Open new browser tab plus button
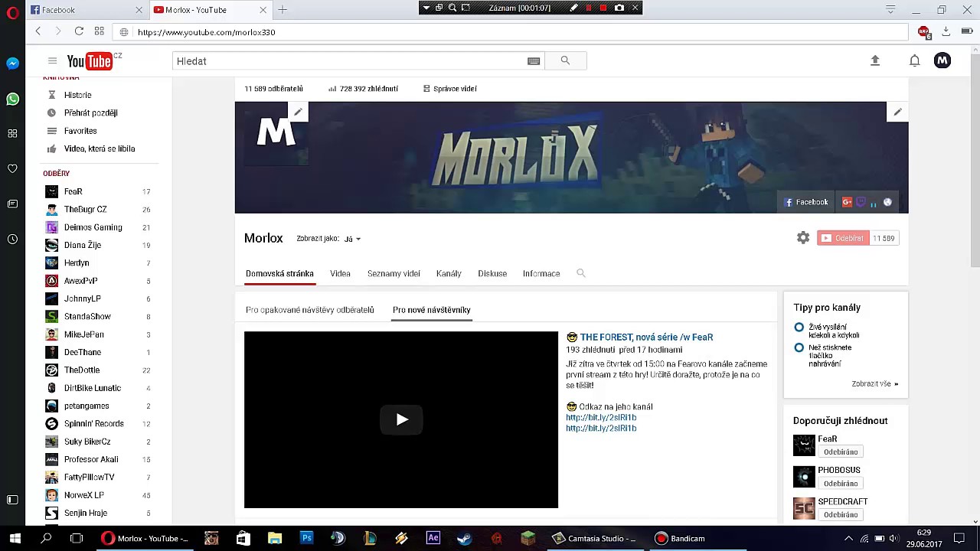The width and height of the screenshot is (980, 551). pyautogui.click(x=283, y=10)
